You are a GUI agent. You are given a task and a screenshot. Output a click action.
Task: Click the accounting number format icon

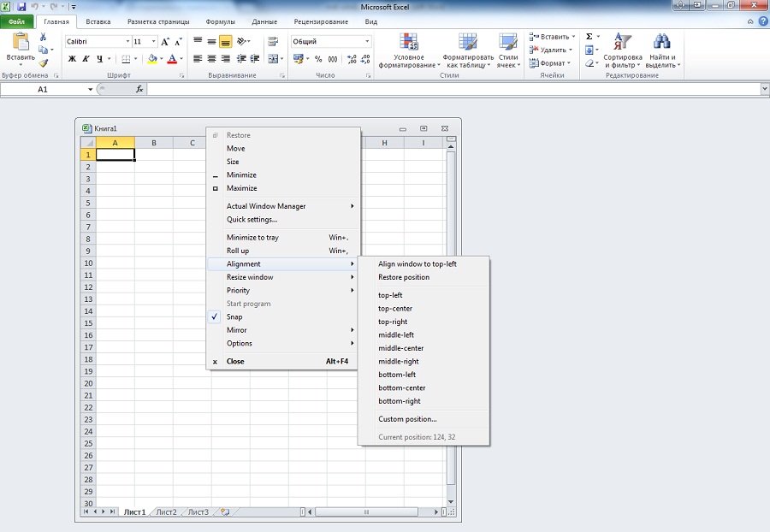pyautogui.click(x=298, y=59)
